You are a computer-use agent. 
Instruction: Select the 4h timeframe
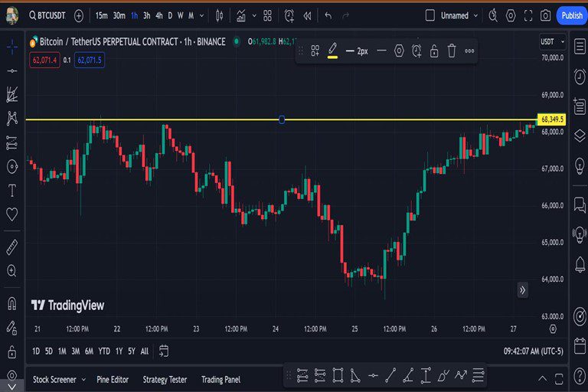click(x=159, y=15)
